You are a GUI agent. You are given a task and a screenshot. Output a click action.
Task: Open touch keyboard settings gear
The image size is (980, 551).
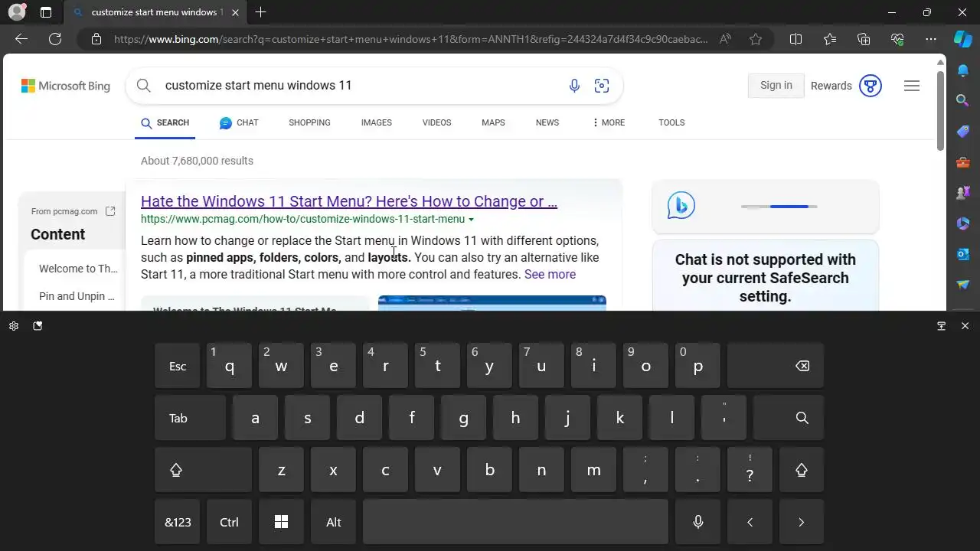click(x=14, y=326)
